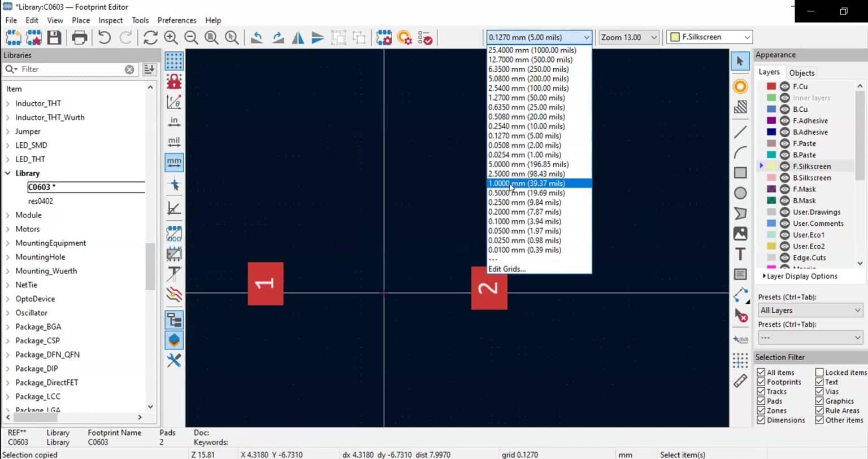Open the Inspect menu

coord(110,20)
